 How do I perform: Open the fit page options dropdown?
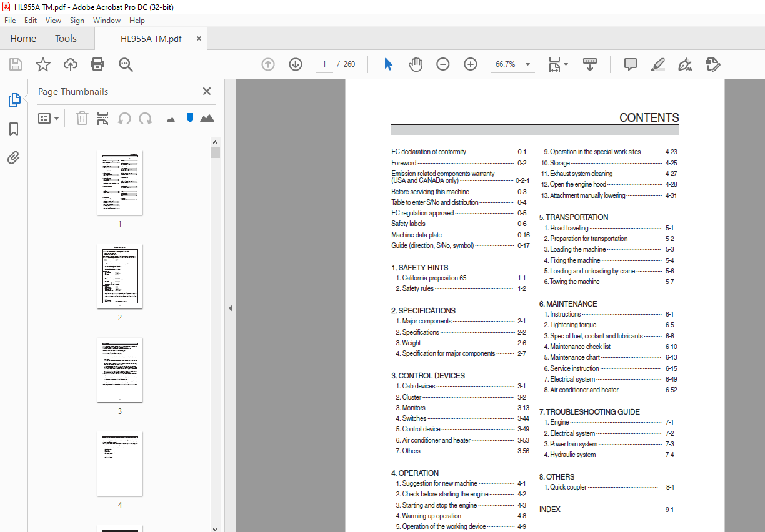point(566,64)
